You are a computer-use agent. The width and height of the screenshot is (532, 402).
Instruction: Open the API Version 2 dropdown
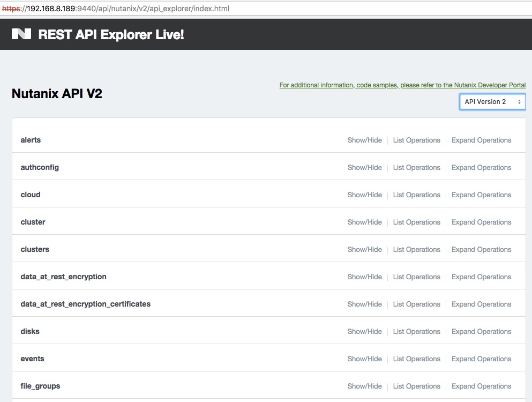click(x=492, y=101)
